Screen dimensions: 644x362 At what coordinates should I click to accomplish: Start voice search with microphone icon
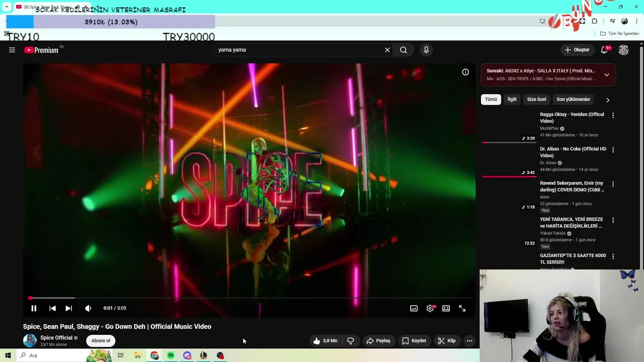click(x=426, y=50)
